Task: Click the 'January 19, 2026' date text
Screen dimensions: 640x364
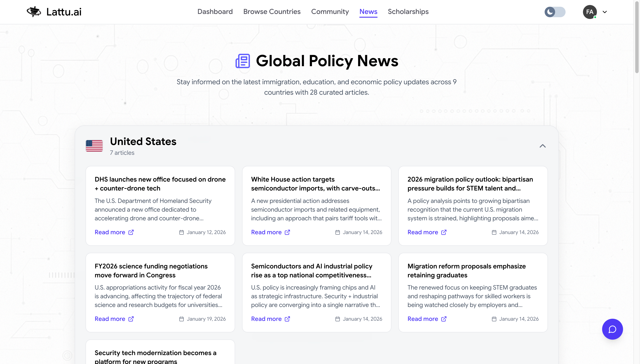Action: (206, 319)
